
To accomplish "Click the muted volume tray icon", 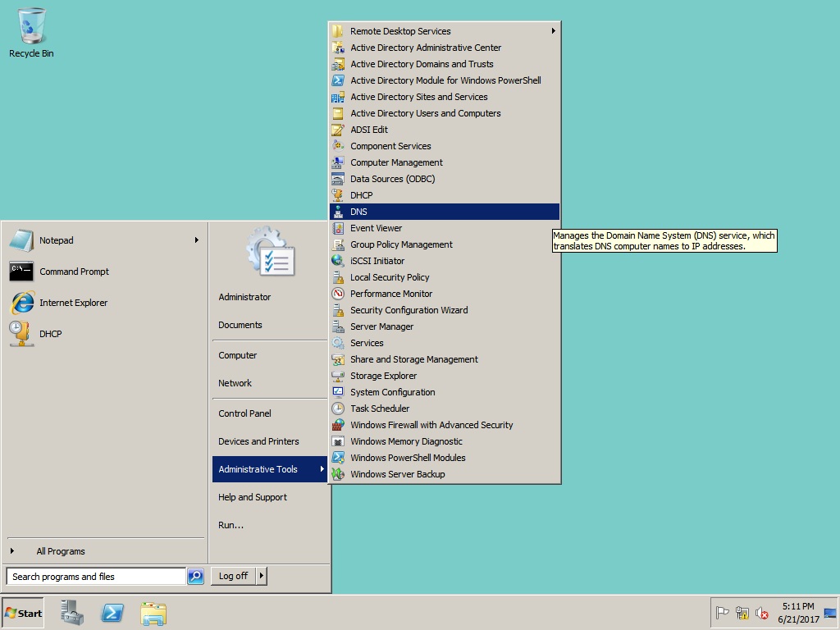I will [x=761, y=612].
